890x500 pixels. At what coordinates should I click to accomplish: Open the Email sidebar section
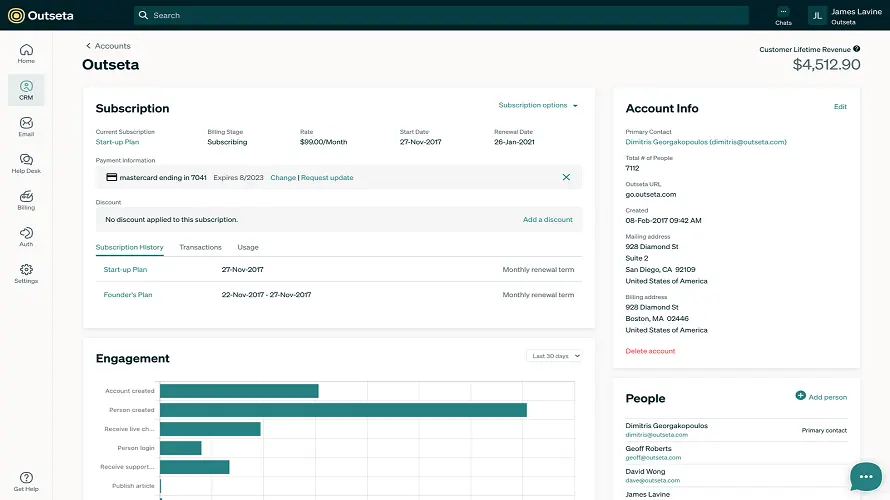click(26, 127)
